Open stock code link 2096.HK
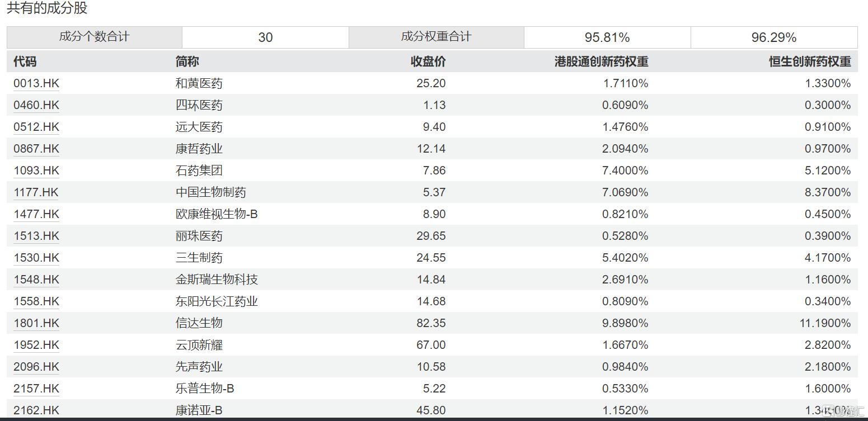The width and height of the screenshot is (868, 421). [36, 367]
